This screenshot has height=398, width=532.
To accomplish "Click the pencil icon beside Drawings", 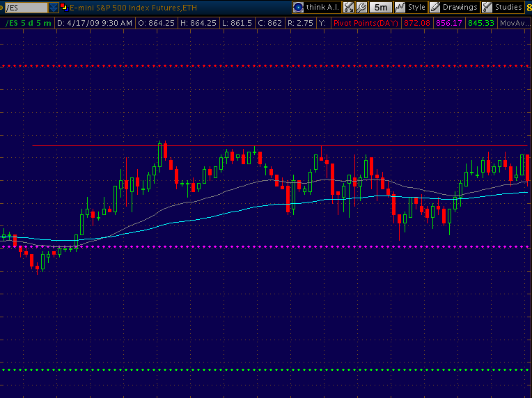I will pos(435,7).
